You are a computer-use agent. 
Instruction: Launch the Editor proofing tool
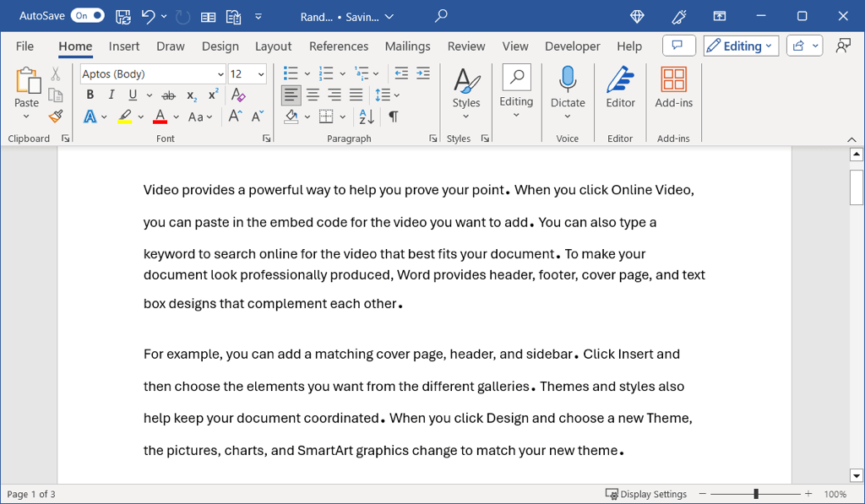tap(620, 89)
